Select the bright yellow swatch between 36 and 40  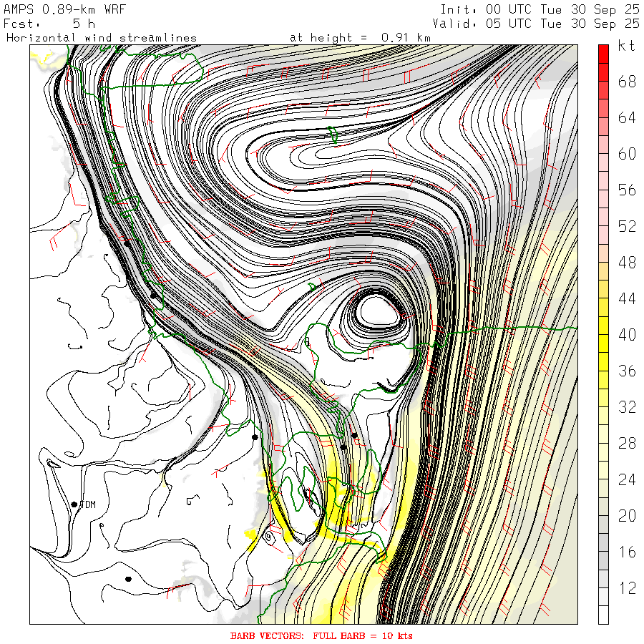click(x=603, y=343)
